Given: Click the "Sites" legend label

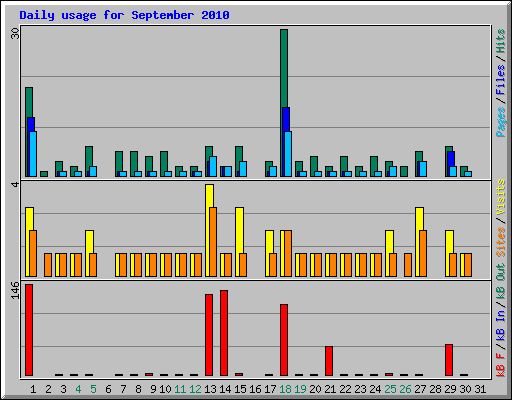Looking at the screenshot, I should [x=500, y=242].
